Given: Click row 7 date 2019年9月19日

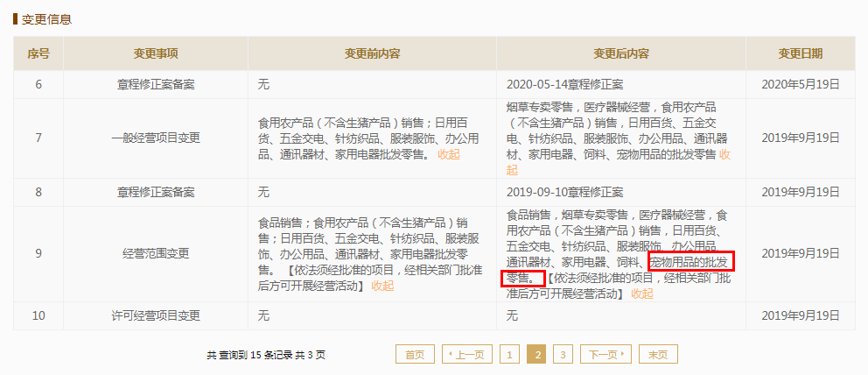Looking at the screenshot, I should (x=801, y=138).
